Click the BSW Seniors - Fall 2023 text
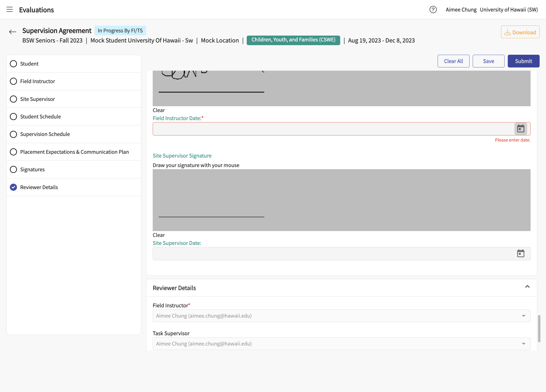 pos(52,40)
